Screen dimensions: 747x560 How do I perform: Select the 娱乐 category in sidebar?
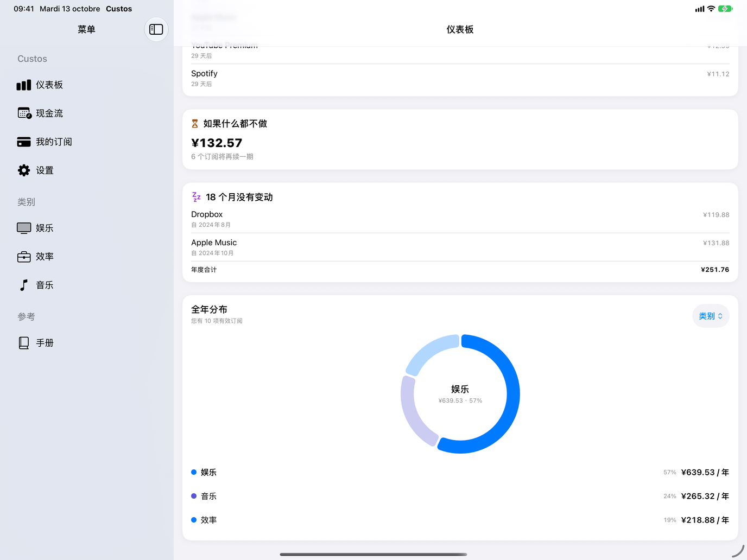(87, 228)
